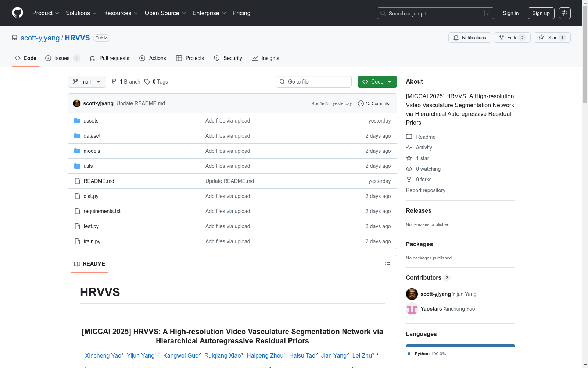The width and height of the screenshot is (588, 368).
Task: Open the README outline list icon
Action: click(x=388, y=264)
